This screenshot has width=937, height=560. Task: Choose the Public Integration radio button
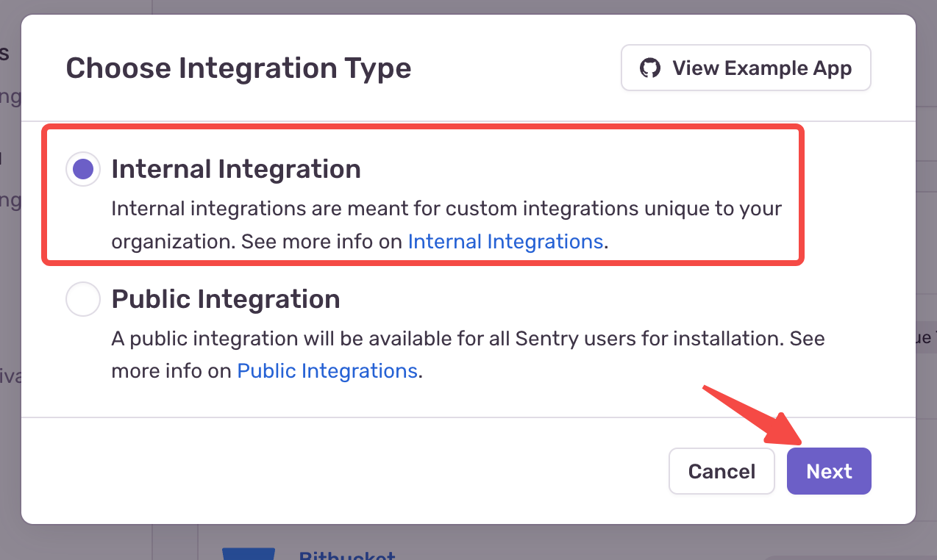(x=83, y=299)
